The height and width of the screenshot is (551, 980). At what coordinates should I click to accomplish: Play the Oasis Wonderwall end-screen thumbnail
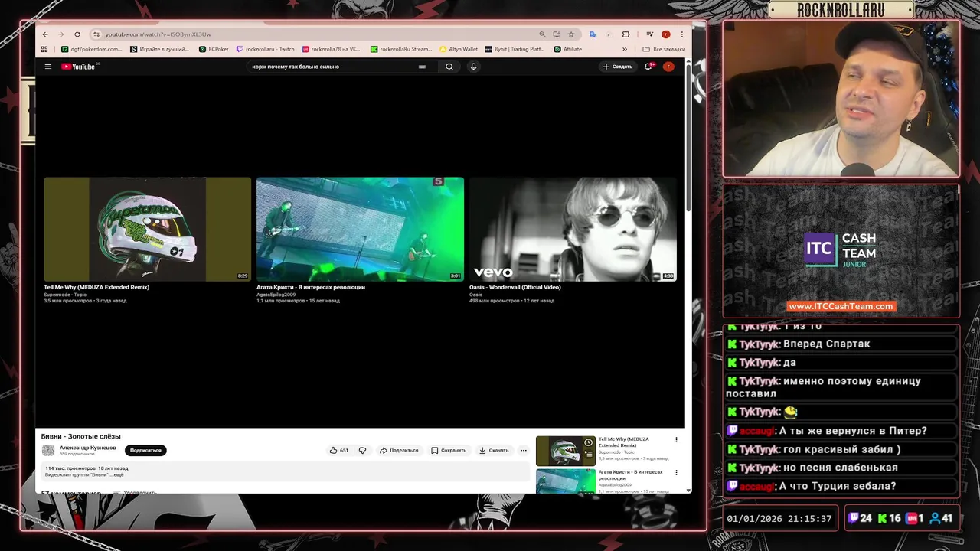573,229
